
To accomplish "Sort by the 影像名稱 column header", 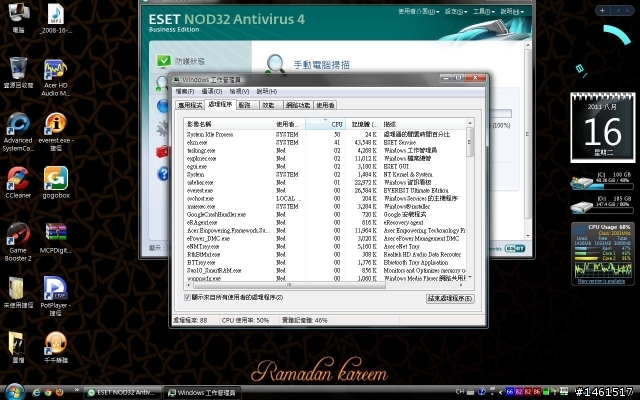I will tap(229, 124).
